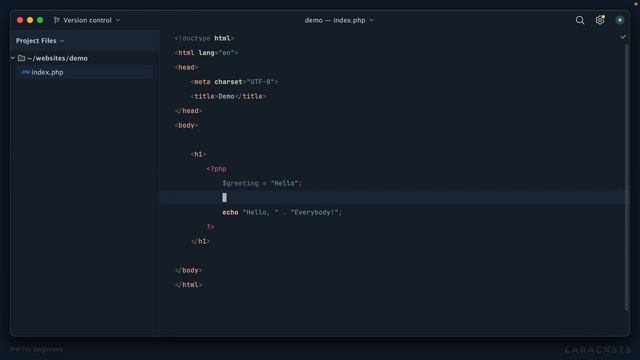Open the Search Everywhere magnifier icon
This screenshot has height=360, width=640.
580,20
